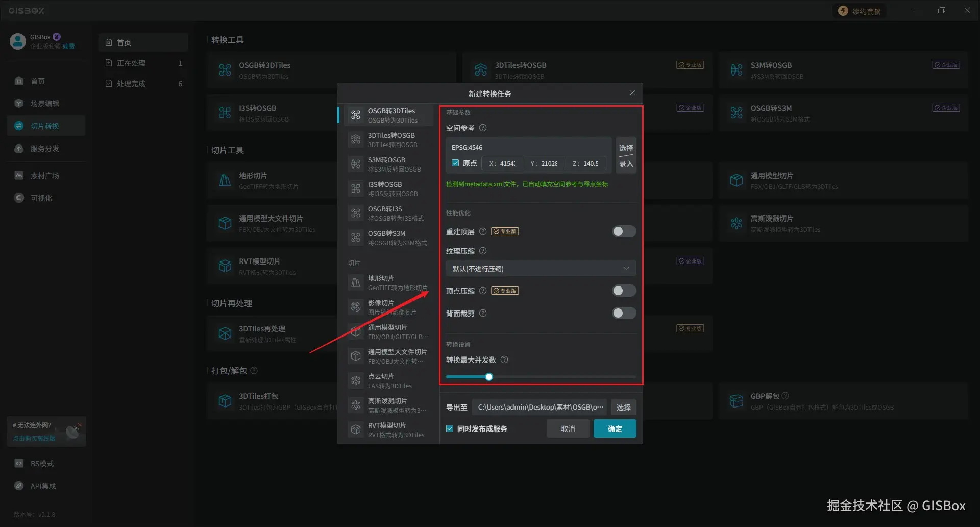The width and height of the screenshot is (980, 527).
Task: Click the 打包/解包 help icon in background
Action: pos(254,370)
